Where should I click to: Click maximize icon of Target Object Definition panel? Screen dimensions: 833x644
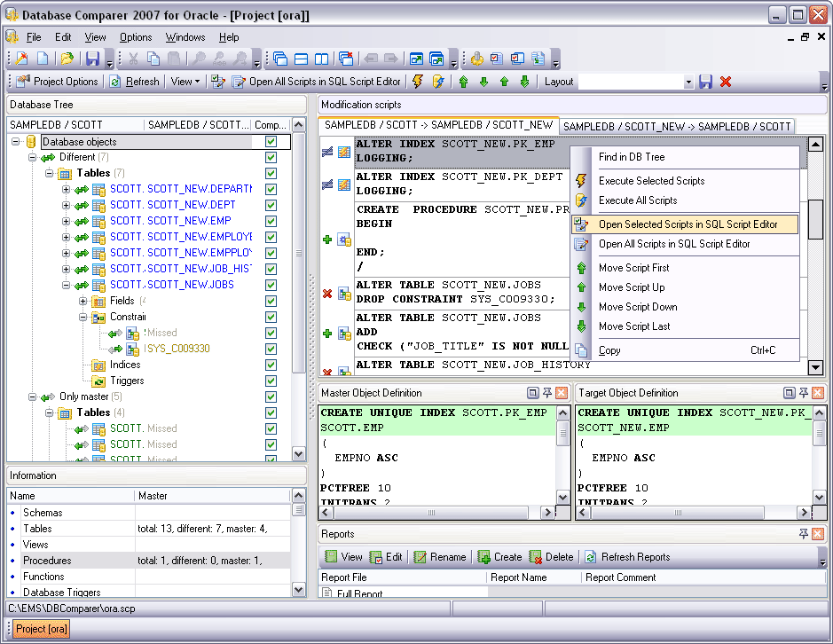pos(790,393)
